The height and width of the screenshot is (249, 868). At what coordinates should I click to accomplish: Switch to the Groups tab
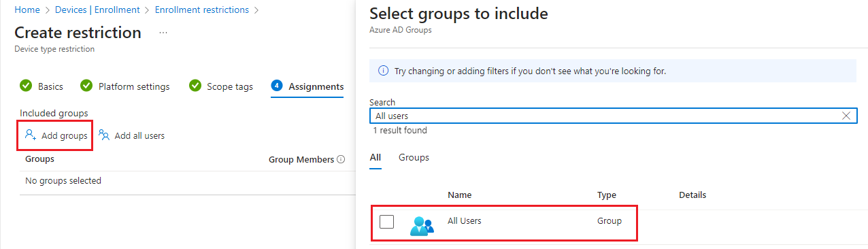pos(414,157)
